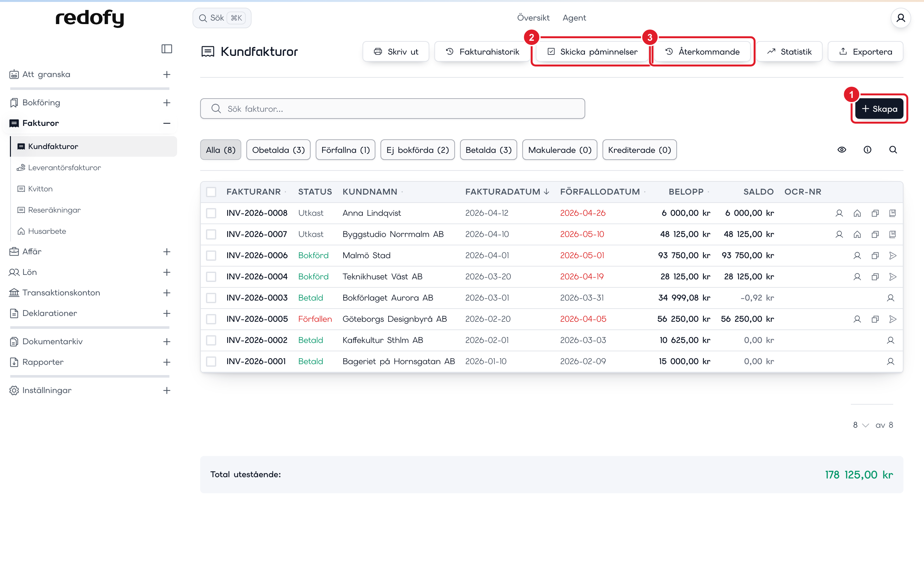Check the select-all checkbox in table header
Screen dimensions: 924x578
[211, 192]
